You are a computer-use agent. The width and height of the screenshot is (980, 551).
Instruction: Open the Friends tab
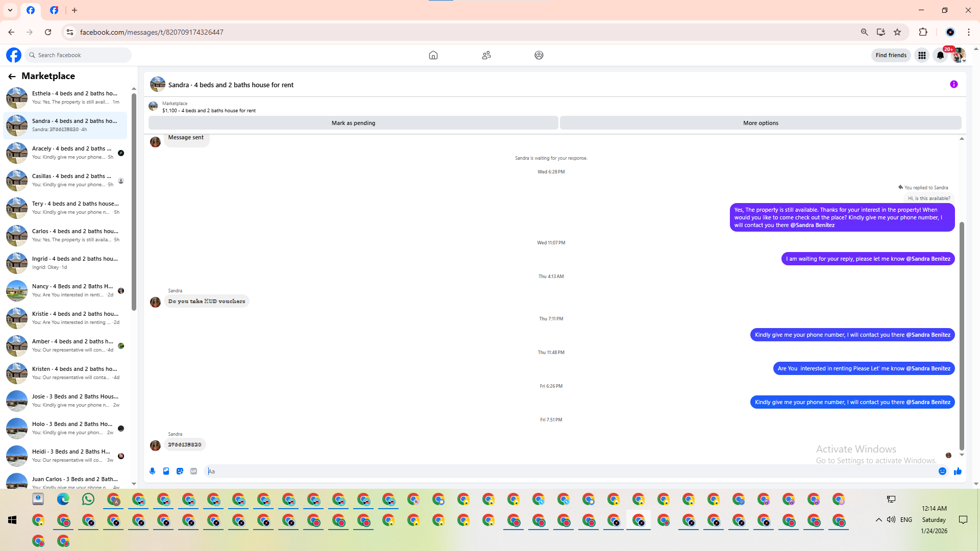coord(486,55)
